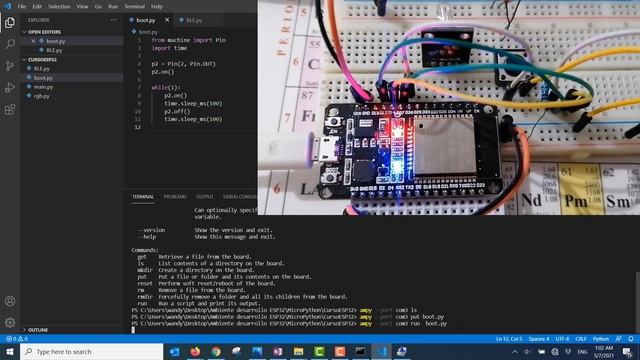
Task: Open Chrome from the taskbar
Action: [216, 351]
